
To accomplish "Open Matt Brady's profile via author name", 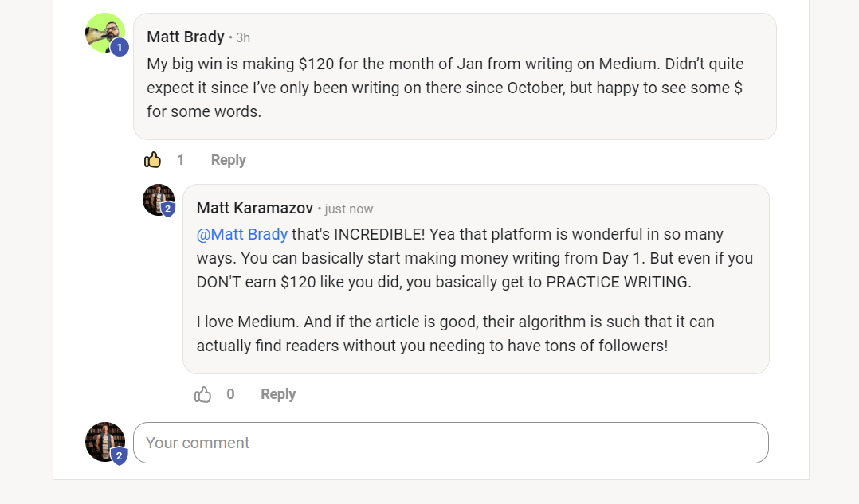I will (x=185, y=37).
